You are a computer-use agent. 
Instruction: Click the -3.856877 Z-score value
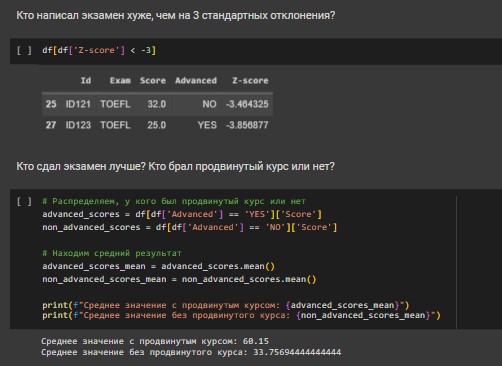[x=247, y=125]
